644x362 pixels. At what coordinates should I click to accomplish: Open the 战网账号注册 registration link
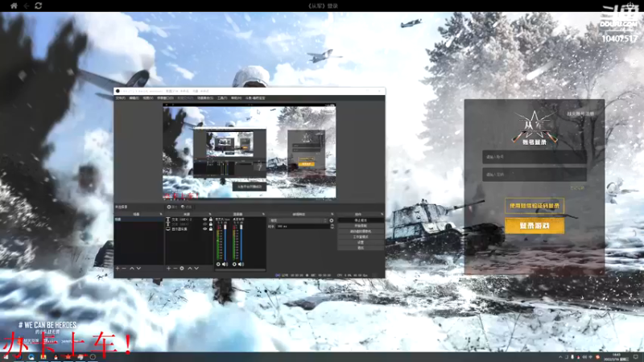580,113
